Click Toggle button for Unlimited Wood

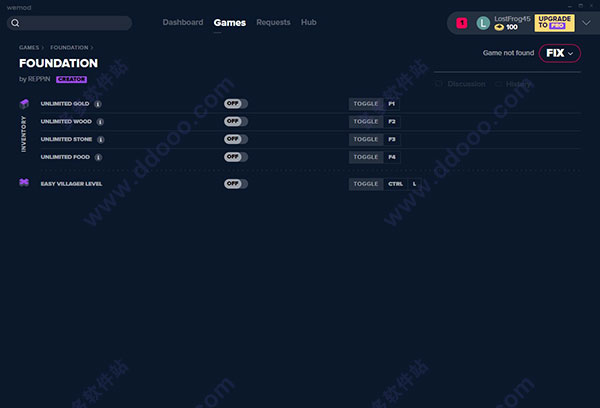coord(366,122)
